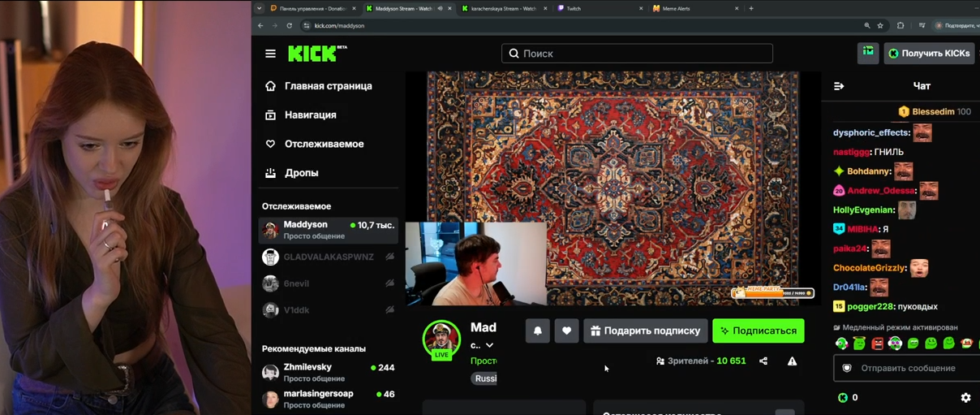Viewport: 980px width, 415px height.
Task: Go to the KICK logo homepage
Action: coord(317,54)
